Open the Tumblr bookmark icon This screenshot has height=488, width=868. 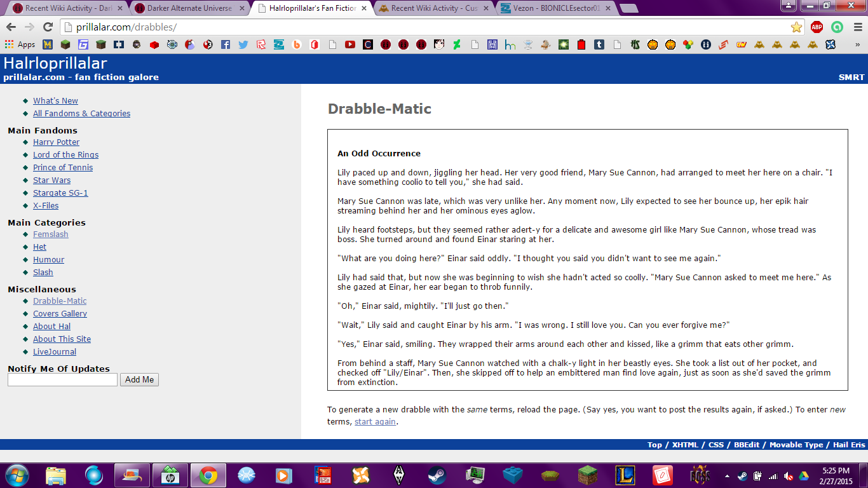pos(599,45)
